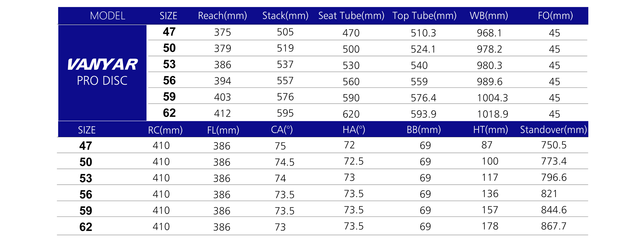Click the MODEL column header
This screenshot has height=252, width=644.
click(x=107, y=16)
